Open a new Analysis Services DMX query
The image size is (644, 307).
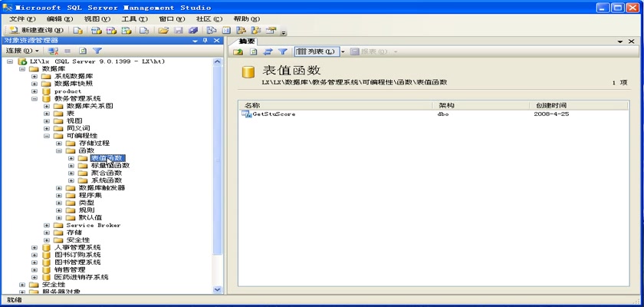111,31
